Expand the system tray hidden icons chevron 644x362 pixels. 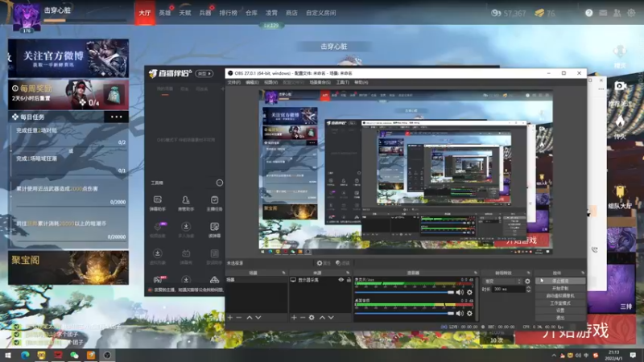[x=554, y=356]
